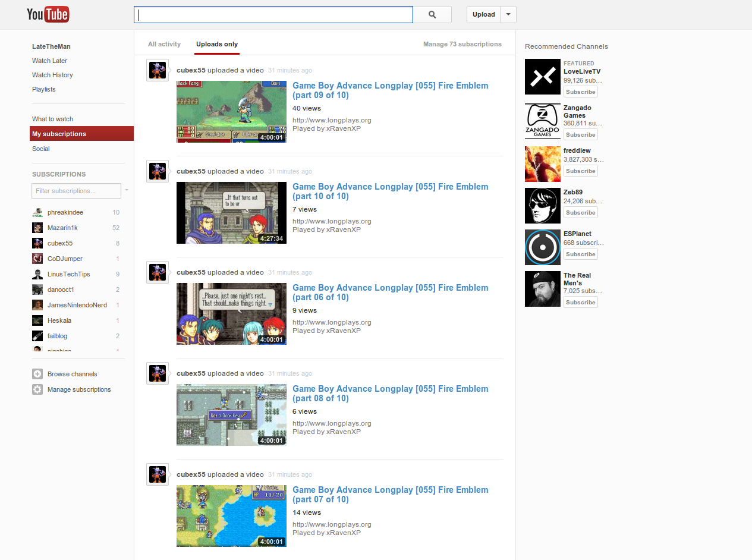The image size is (752, 560).
Task: Open video title part 07 of 10
Action: [x=390, y=495]
